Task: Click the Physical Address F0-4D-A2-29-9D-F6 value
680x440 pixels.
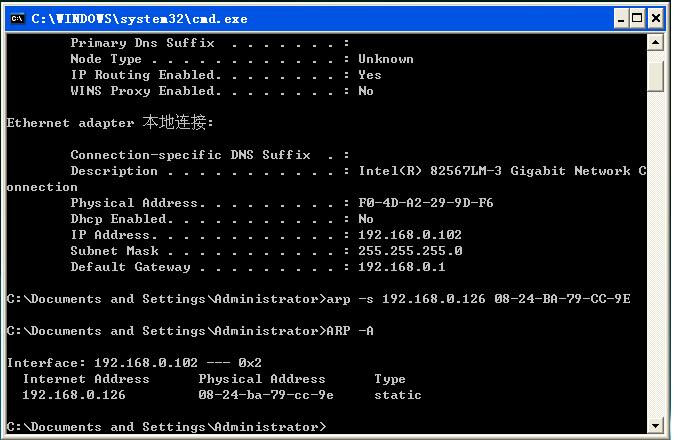Action: point(425,203)
